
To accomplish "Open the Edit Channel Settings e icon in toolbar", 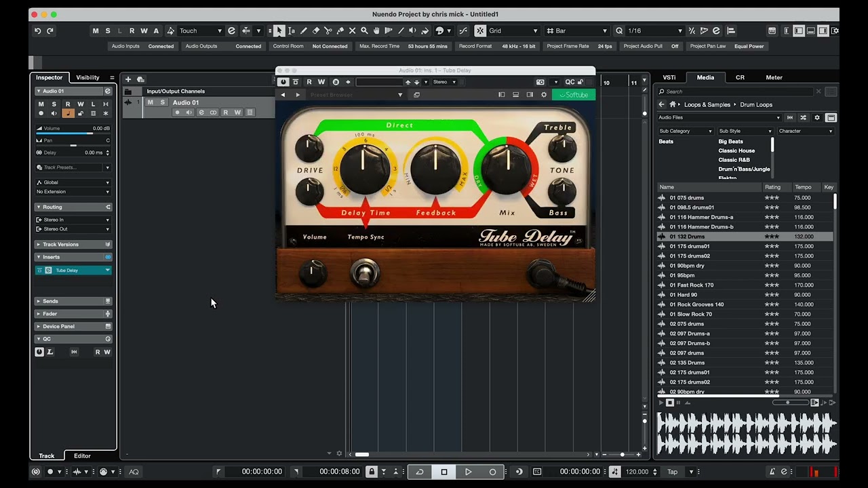I will (231, 30).
